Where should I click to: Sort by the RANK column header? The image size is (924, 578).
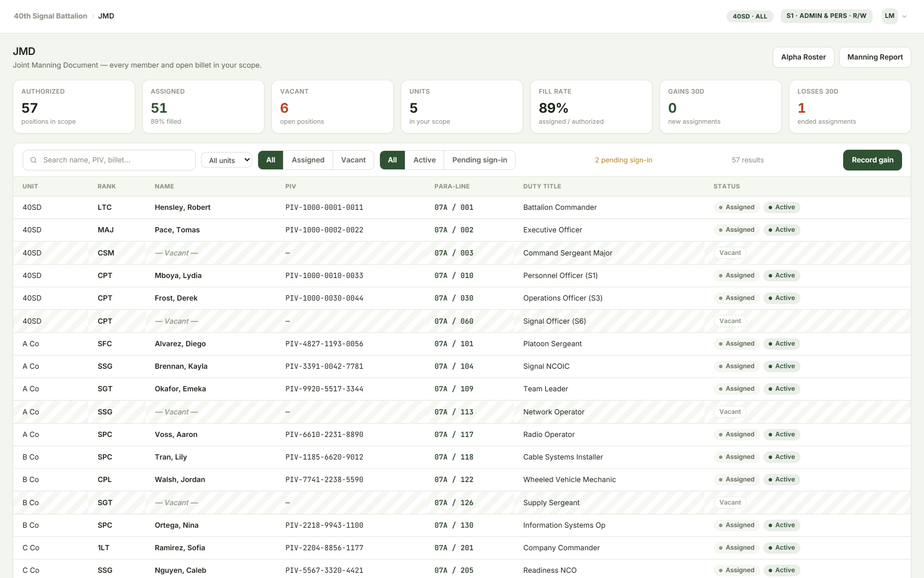click(107, 187)
